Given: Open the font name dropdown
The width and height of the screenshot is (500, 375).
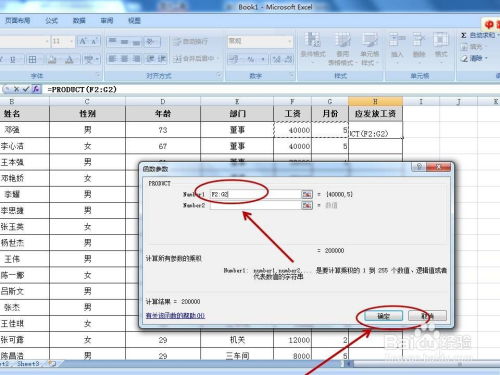Looking at the screenshot, I should click(47, 41).
